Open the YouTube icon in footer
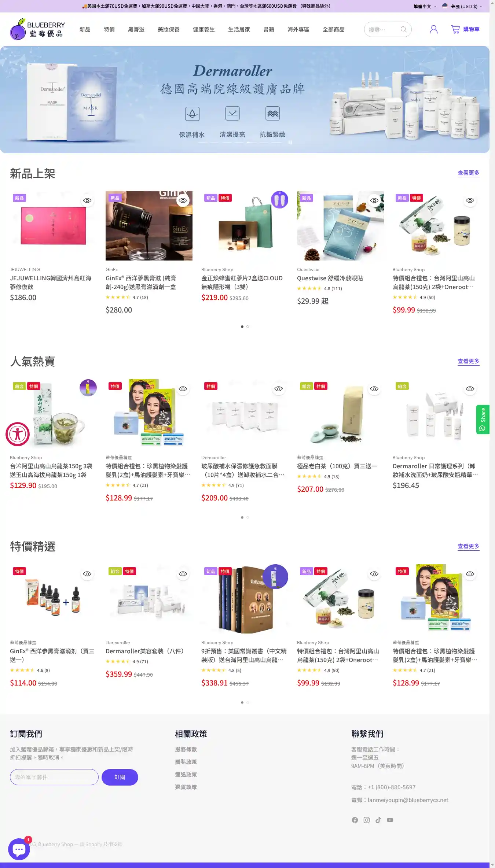 pos(390,820)
